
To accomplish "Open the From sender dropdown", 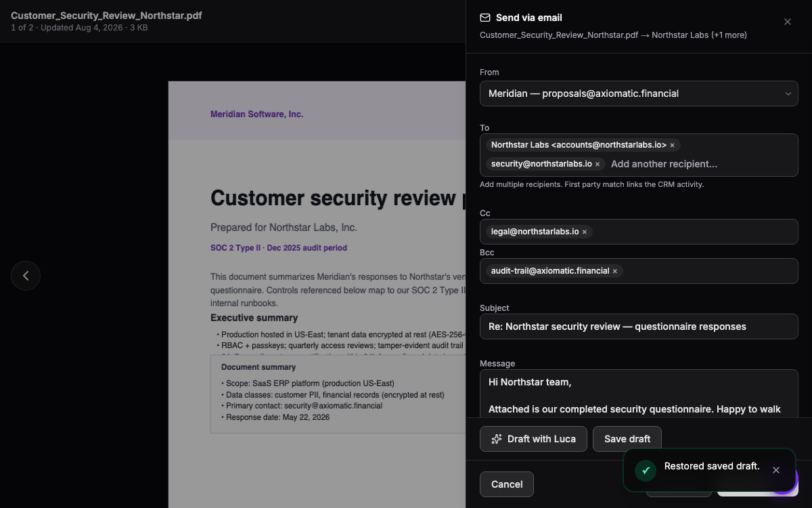I will (x=639, y=93).
